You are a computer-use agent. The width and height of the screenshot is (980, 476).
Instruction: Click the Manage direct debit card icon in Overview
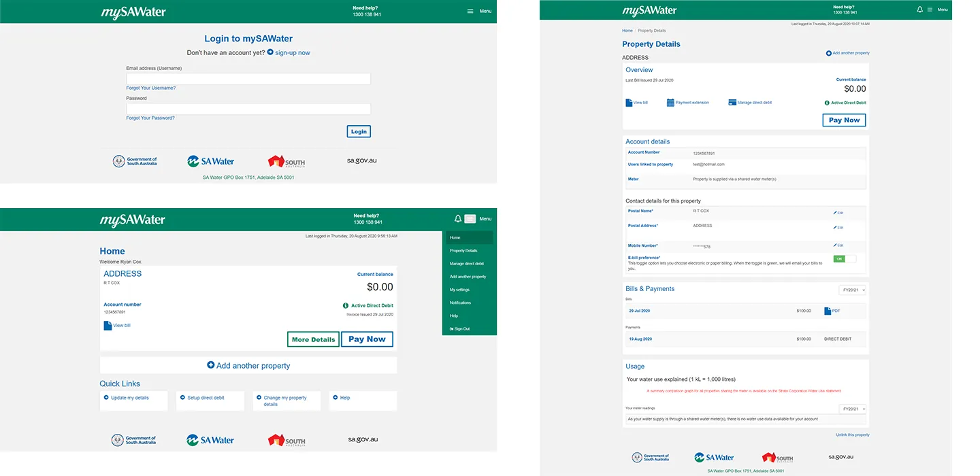pos(732,103)
